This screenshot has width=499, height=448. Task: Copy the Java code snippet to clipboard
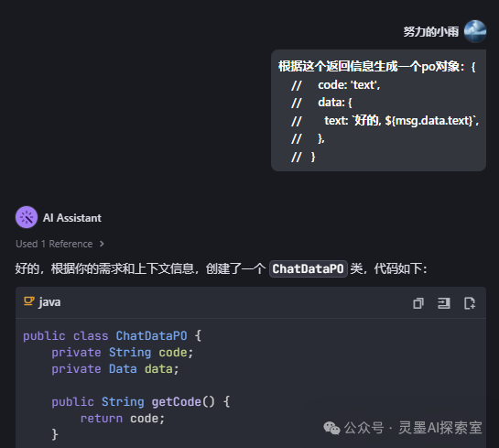click(418, 303)
